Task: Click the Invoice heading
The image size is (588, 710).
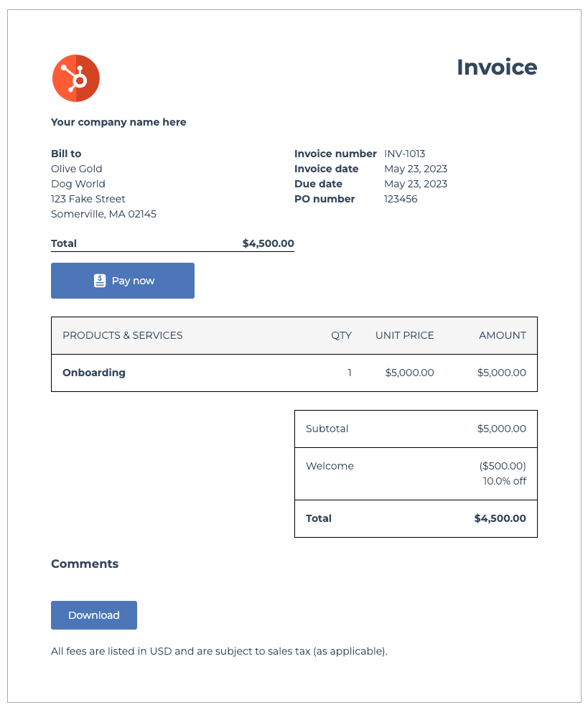Action: pos(497,67)
